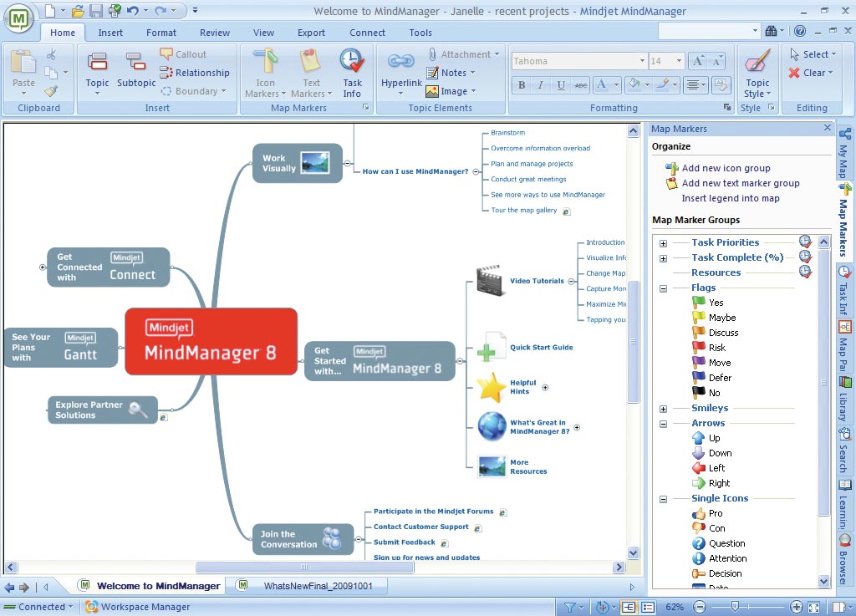Expand the Task Priorities marker group
Image resolution: width=856 pixels, height=616 pixels.
[663, 243]
